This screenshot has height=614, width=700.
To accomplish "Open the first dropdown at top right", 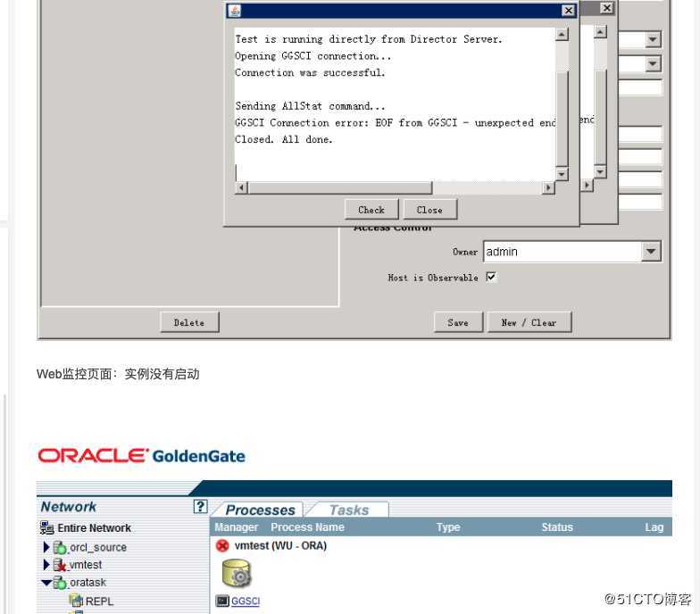I will coord(653,39).
